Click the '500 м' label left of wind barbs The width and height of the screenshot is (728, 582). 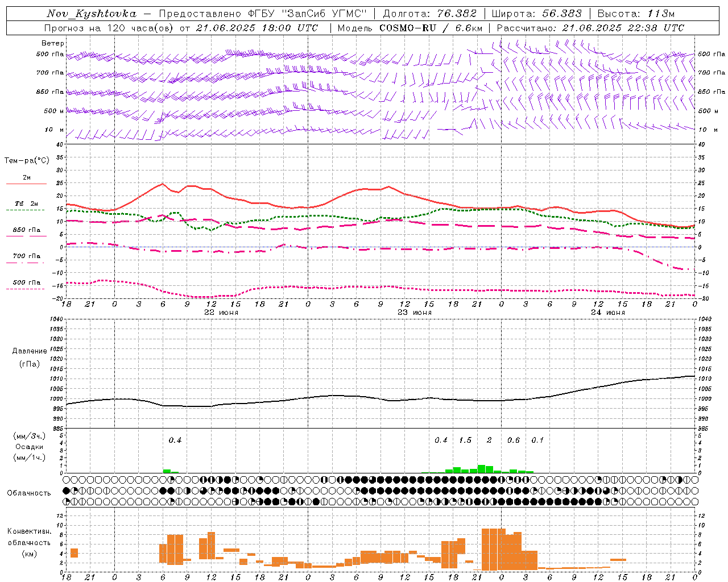(x=54, y=111)
